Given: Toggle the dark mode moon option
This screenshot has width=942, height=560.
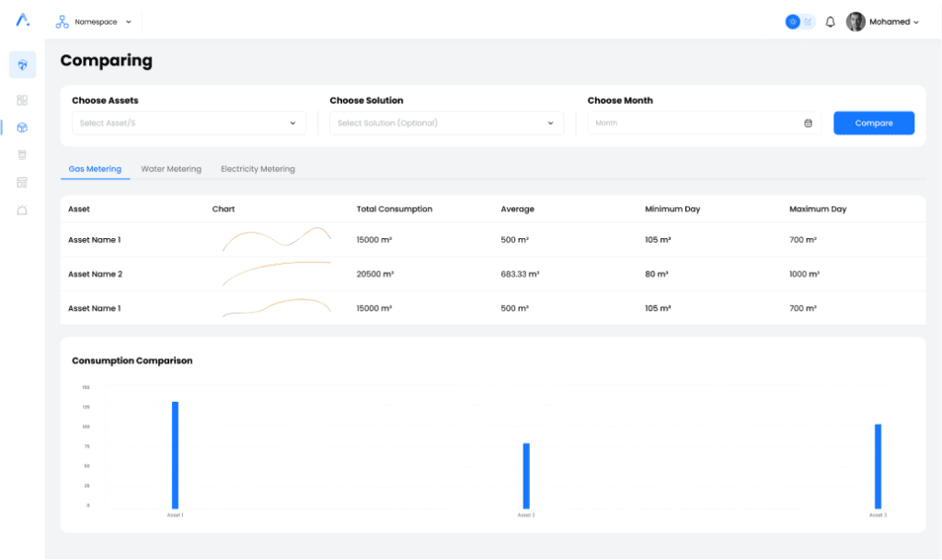Looking at the screenshot, I should point(808,22).
